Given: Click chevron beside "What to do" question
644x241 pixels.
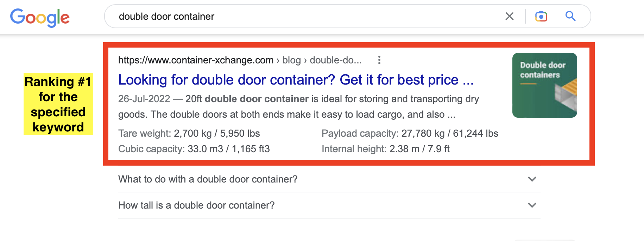Looking at the screenshot, I should click(532, 179).
